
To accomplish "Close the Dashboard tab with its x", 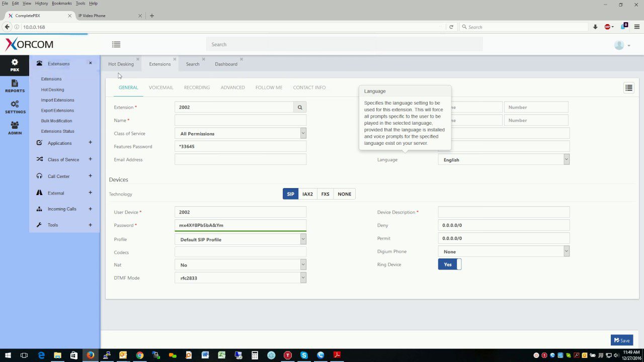I will click(x=242, y=59).
